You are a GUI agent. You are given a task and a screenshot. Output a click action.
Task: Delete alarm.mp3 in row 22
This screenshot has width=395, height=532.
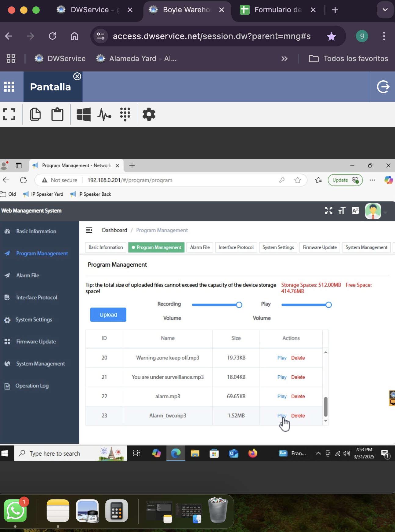click(298, 396)
